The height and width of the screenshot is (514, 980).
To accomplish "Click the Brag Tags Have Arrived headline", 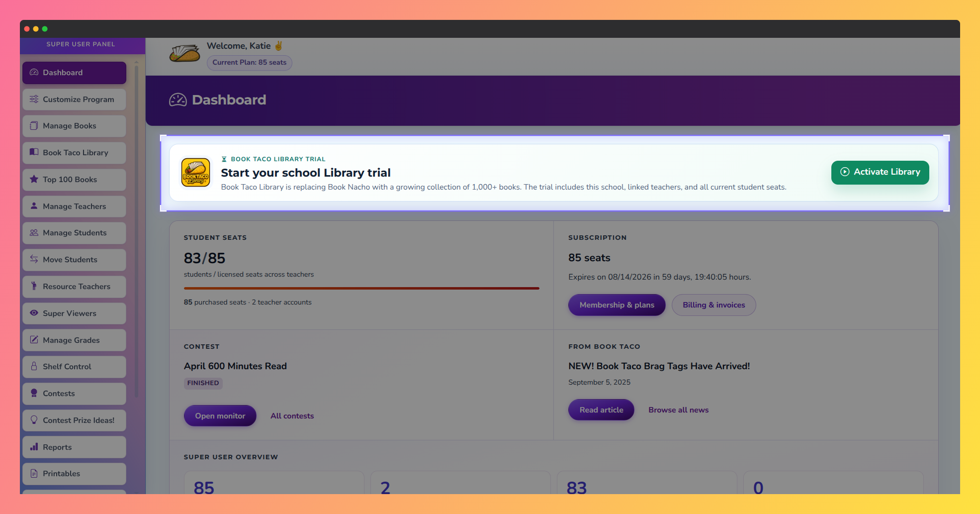I will click(659, 366).
